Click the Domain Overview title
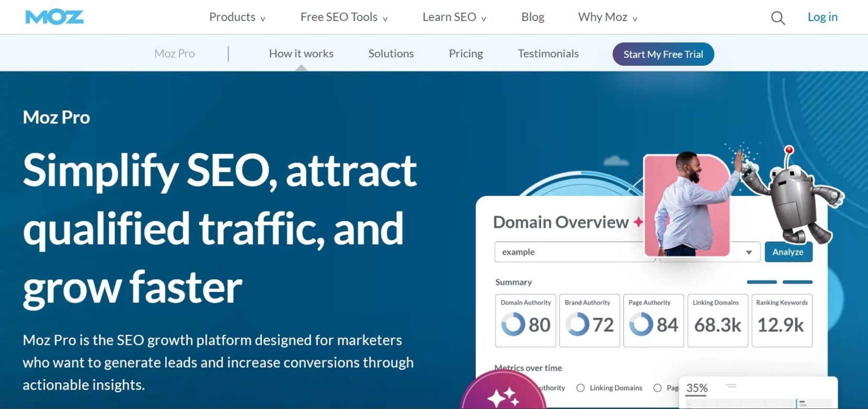This screenshot has width=868, height=409. tap(561, 222)
